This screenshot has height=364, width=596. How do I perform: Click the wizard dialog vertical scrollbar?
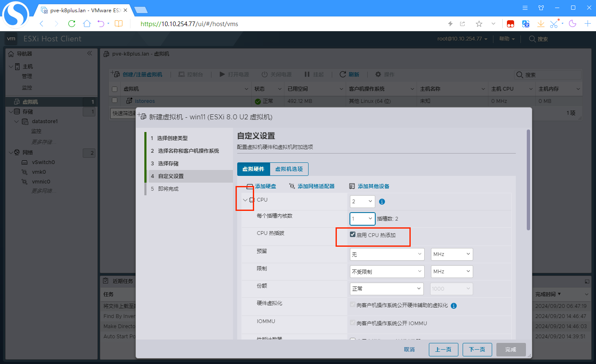[x=528, y=180]
